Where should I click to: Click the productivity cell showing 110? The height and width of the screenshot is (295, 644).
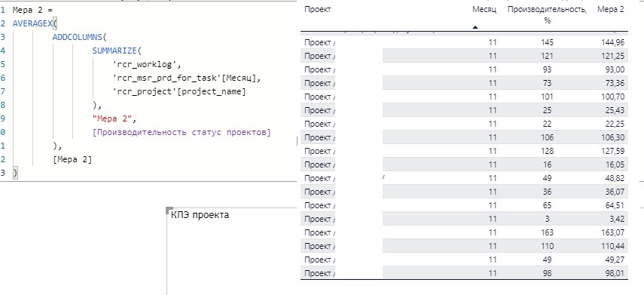[547, 246]
